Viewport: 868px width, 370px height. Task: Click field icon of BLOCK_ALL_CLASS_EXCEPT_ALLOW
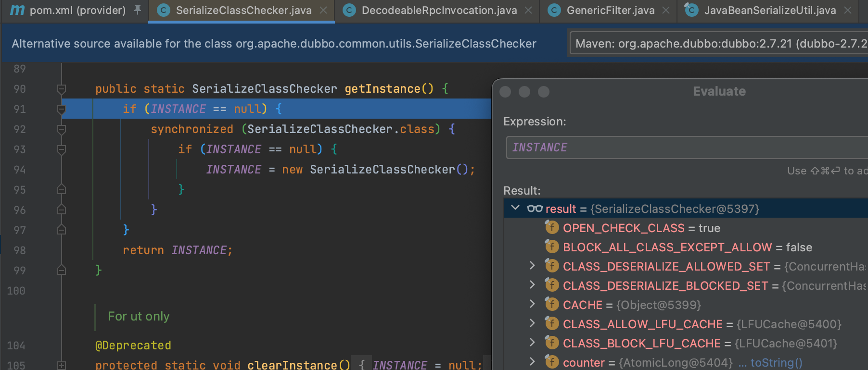click(x=551, y=247)
